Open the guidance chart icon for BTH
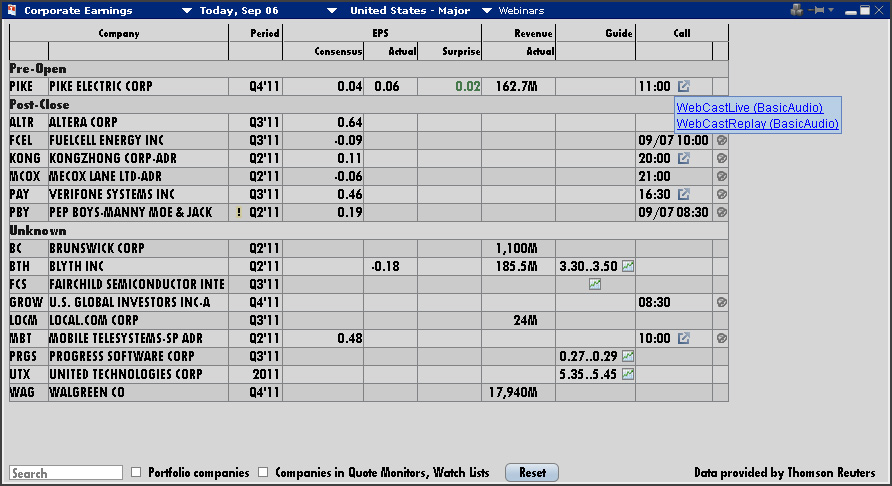The image size is (892, 486). (x=627, y=266)
